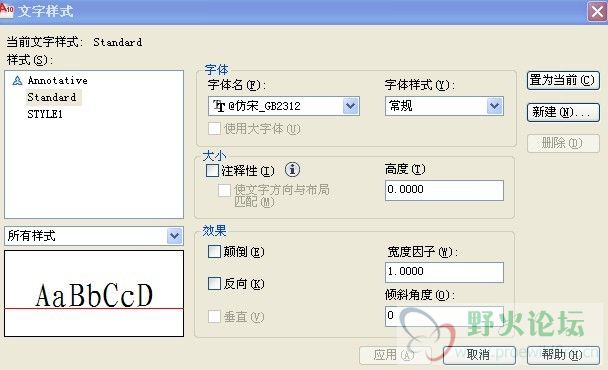The image size is (608, 370).
Task: Click the 删除 button
Action: pos(563,144)
